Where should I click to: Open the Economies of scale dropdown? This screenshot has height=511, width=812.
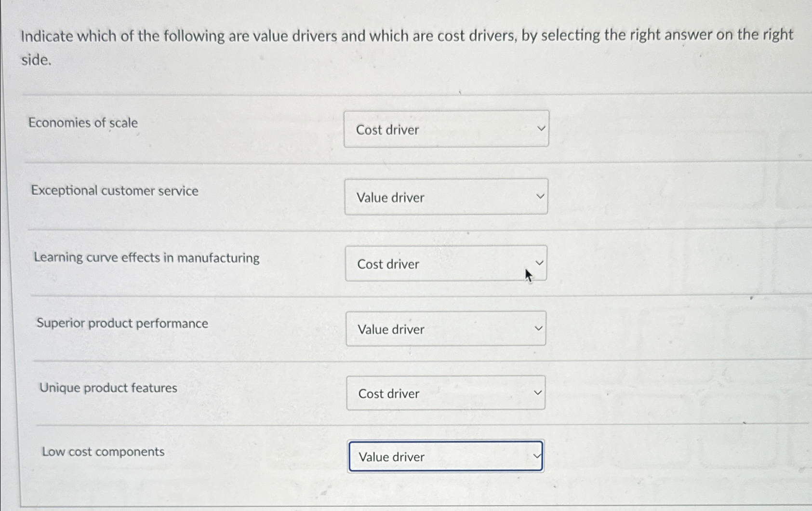point(446,129)
